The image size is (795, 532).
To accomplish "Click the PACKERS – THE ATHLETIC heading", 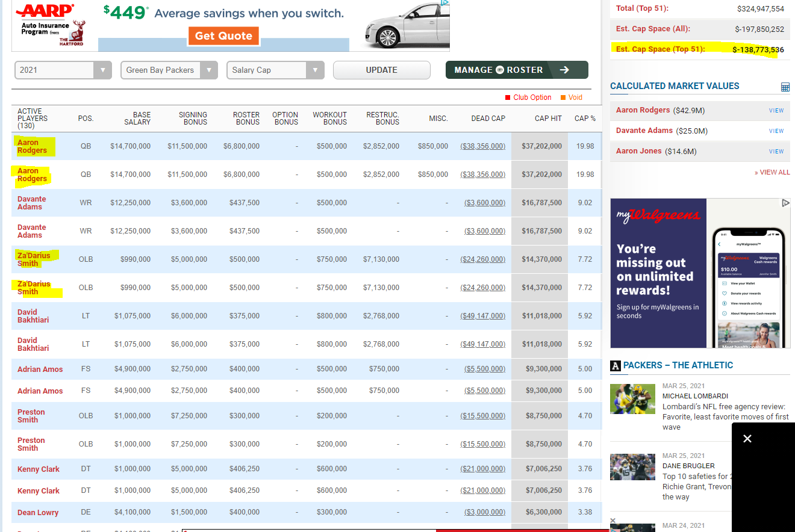I will tap(678, 365).
